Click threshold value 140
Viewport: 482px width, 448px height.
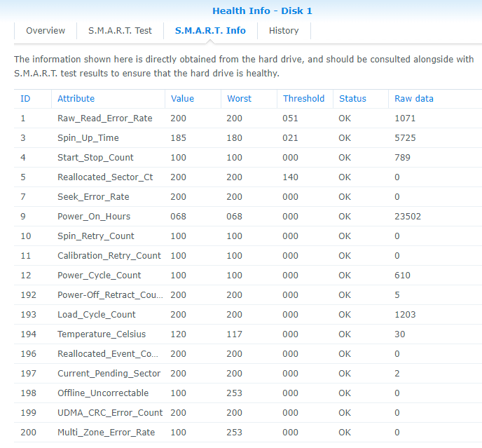(290, 177)
